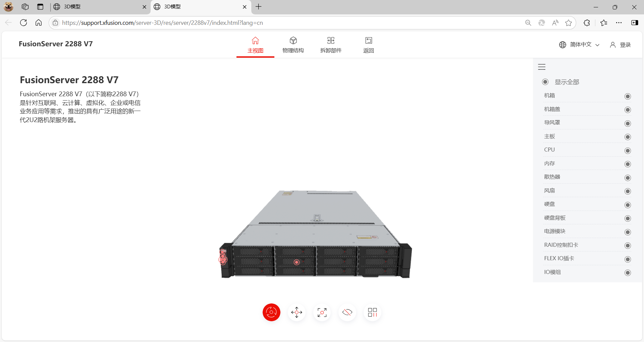Close the active 3D模型 browser tab
This screenshot has height=342, width=644.
pyautogui.click(x=245, y=7)
